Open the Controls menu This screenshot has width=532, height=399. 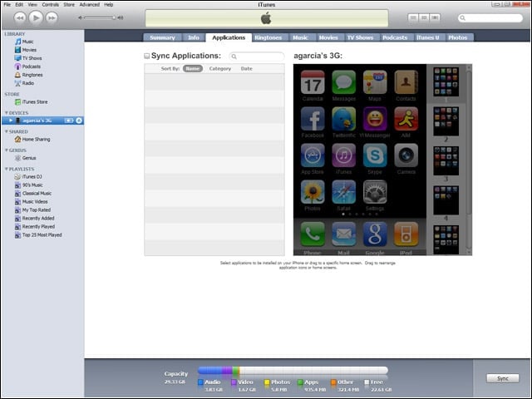coord(50,4)
